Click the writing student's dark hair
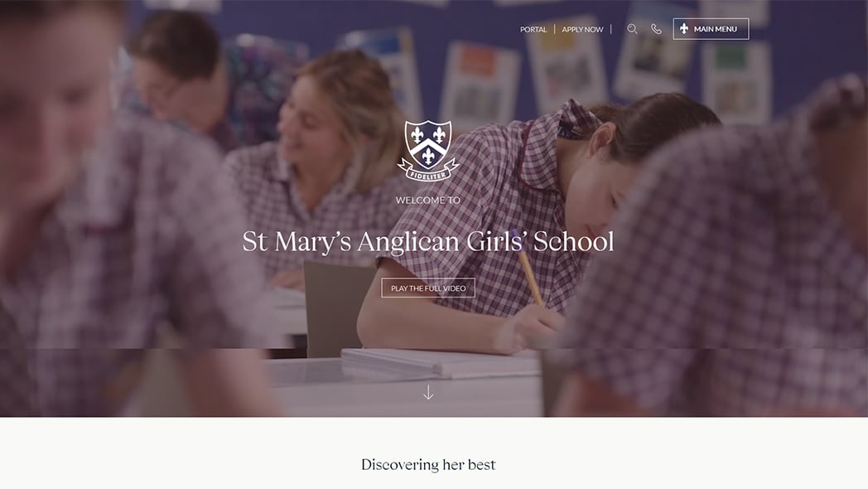The image size is (868, 489). [x=656, y=121]
